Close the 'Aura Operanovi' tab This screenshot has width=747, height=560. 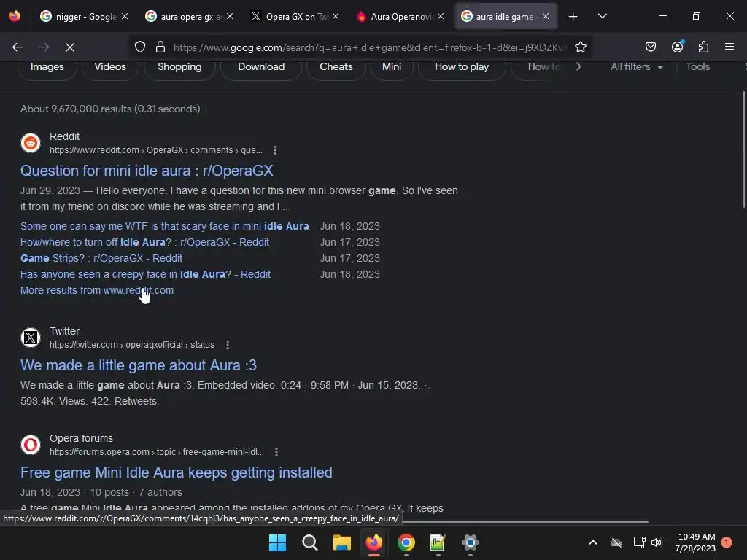(x=441, y=16)
